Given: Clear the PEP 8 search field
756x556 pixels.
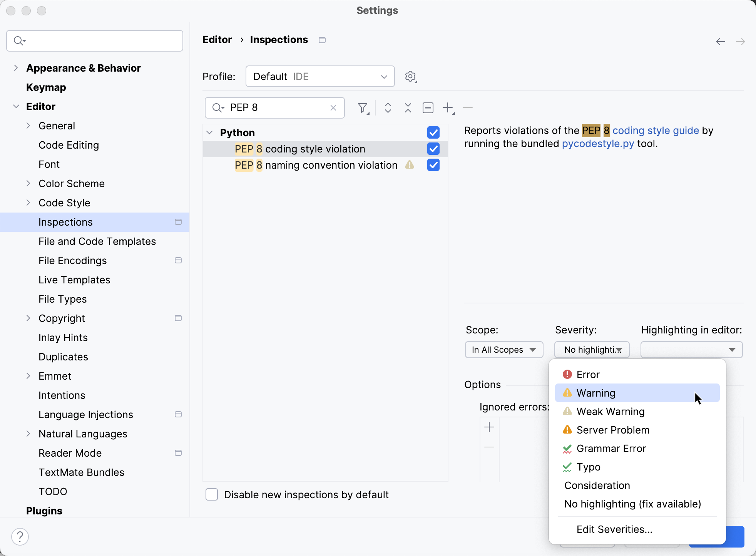Looking at the screenshot, I should pyautogui.click(x=333, y=108).
